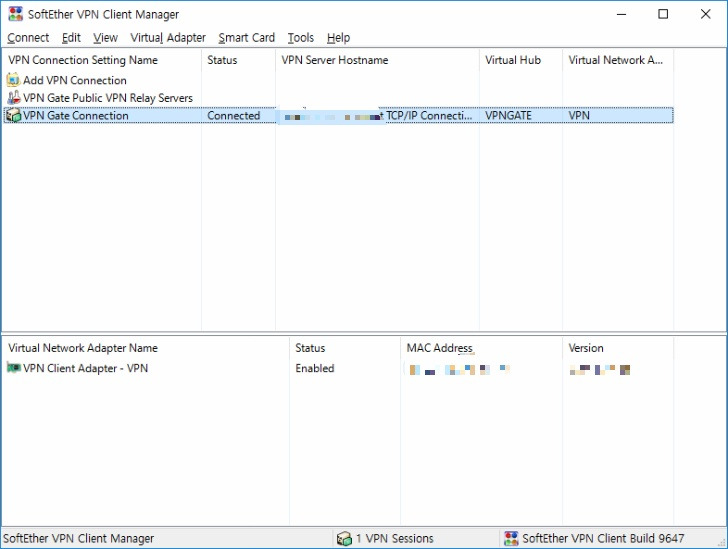
Task: Click the VPN Client Adapter network card icon
Action: [x=13, y=368]
